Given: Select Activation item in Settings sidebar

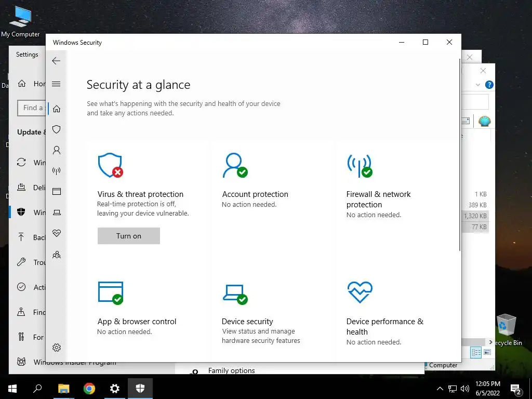Looking at the screenshot, I should 31,287.
